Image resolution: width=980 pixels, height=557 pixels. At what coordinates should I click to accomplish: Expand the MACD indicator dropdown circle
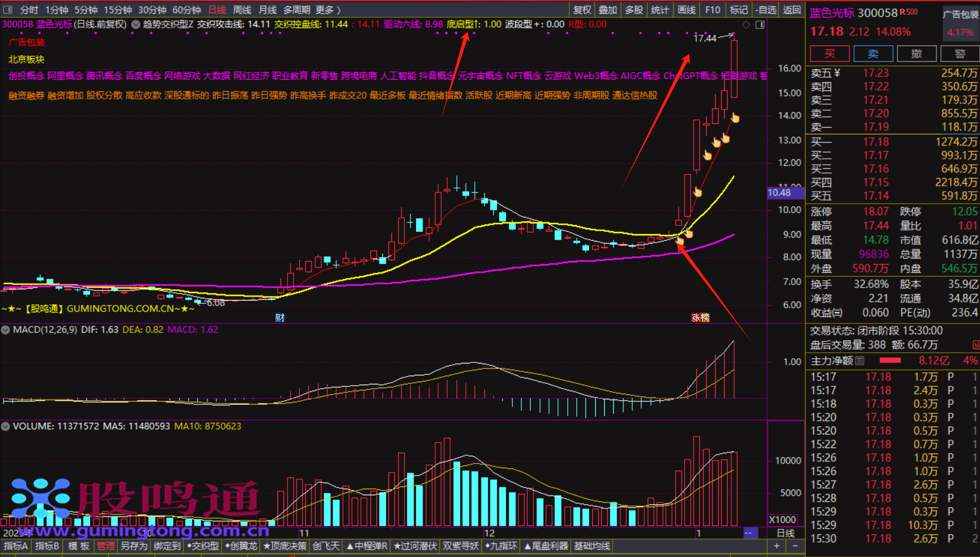[x=5, y=329]
